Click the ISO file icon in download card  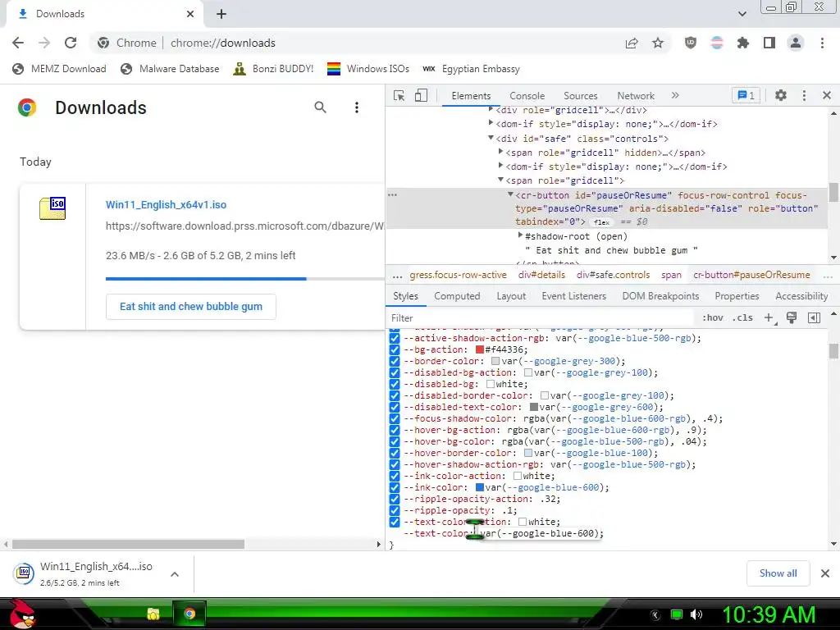[x=52, y=208]
